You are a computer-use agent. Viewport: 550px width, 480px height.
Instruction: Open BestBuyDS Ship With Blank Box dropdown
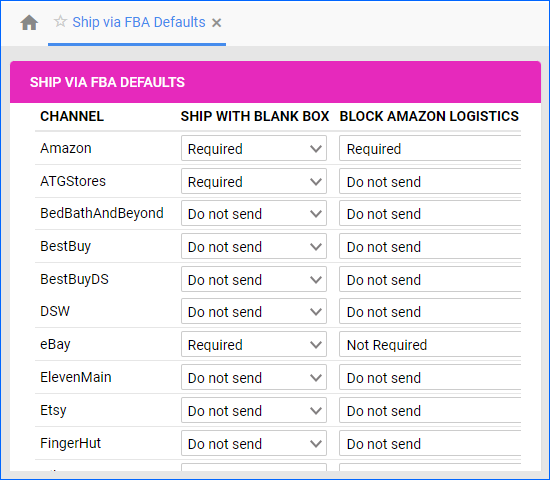[254, 279]
